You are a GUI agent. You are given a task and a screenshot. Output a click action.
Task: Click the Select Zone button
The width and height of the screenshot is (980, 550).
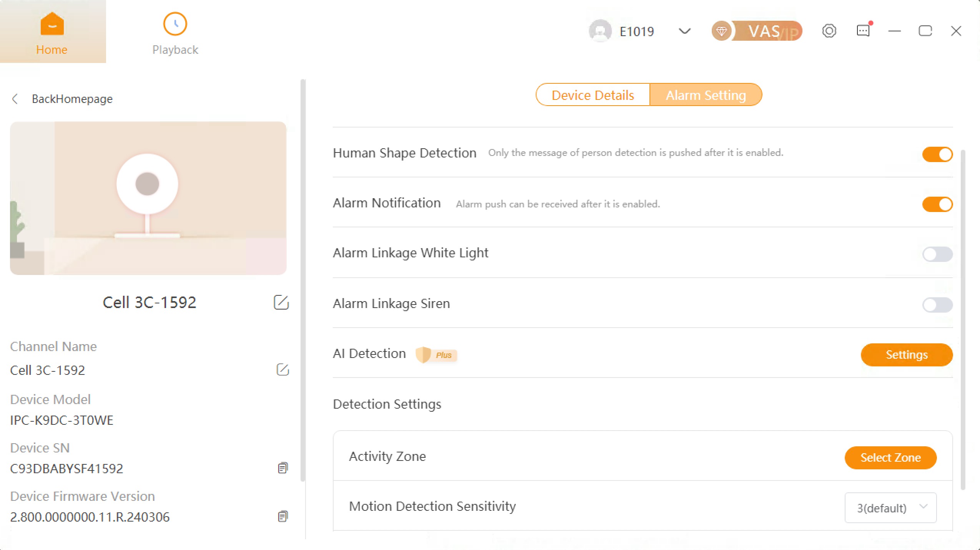[890, 457]
